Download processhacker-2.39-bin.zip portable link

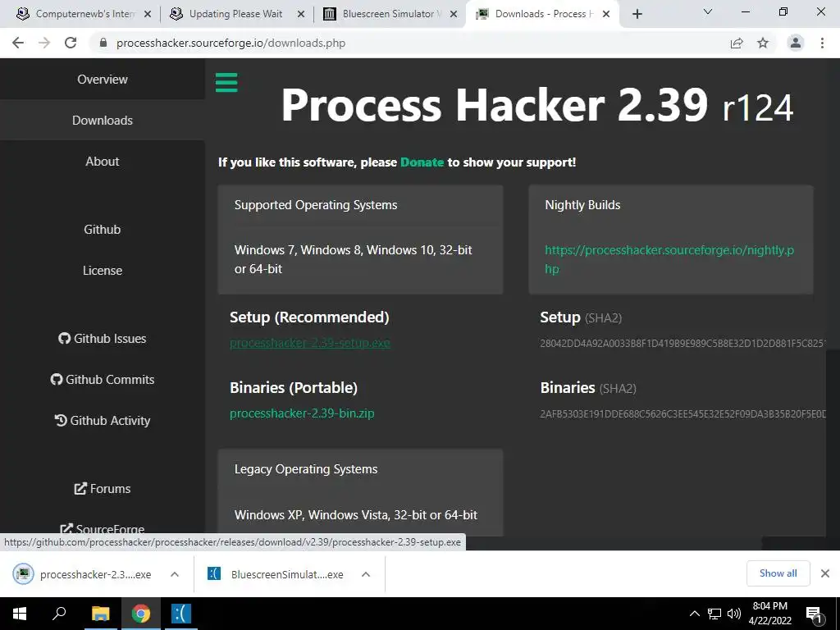click(x=302, y=413)
